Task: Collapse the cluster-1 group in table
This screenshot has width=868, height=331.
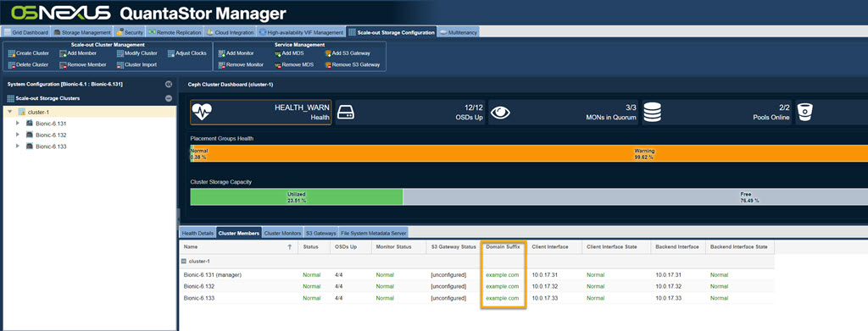Action: click(183, 261)
